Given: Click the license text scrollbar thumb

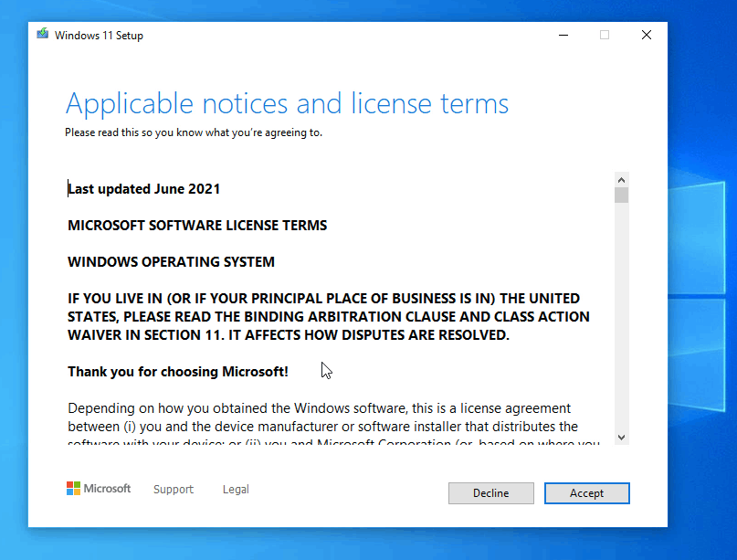Looking at the screenshot, I should click(621, 195).
